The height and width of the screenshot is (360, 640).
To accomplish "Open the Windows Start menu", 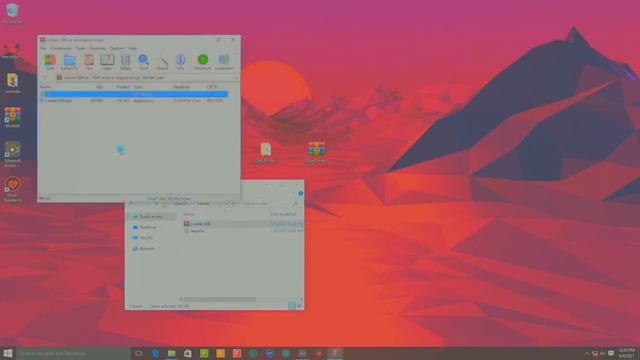I will click(x=8, y=353).
